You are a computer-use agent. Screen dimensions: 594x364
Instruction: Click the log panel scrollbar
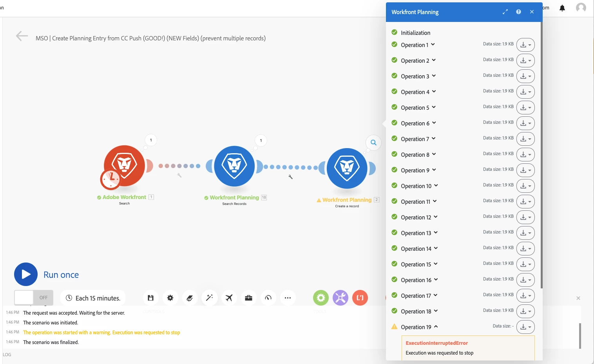point(580,335)
